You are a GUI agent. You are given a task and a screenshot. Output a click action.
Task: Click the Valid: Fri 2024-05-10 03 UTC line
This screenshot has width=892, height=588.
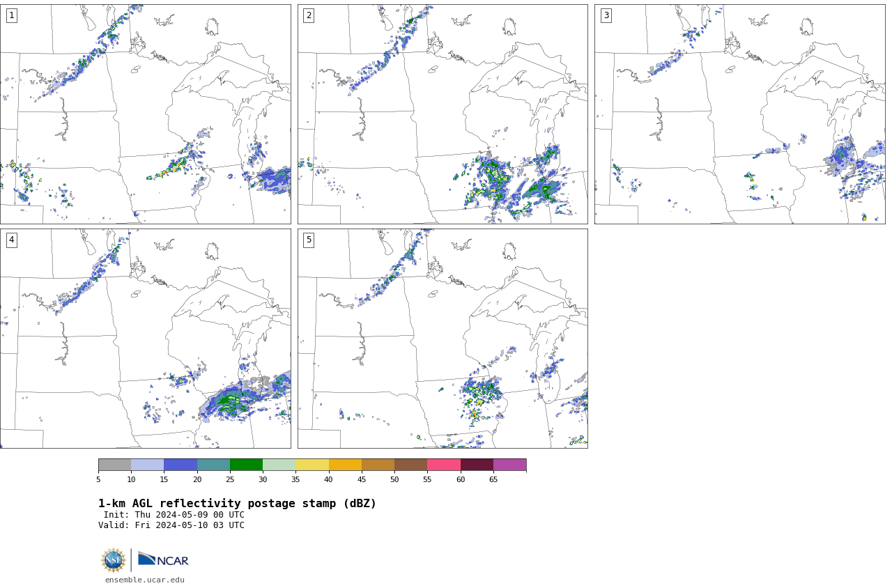(171, 525)
